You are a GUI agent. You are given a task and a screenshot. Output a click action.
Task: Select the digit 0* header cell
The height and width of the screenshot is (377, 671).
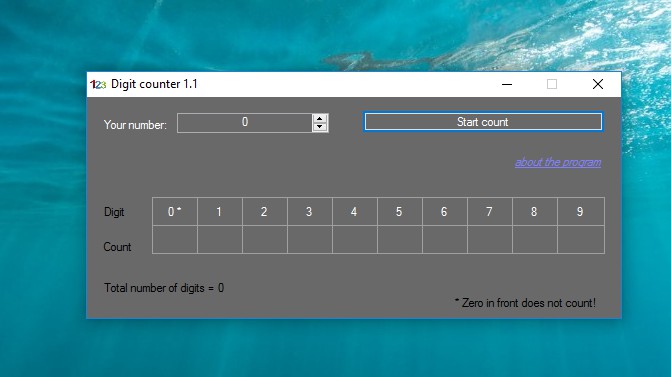pos(175,211)
